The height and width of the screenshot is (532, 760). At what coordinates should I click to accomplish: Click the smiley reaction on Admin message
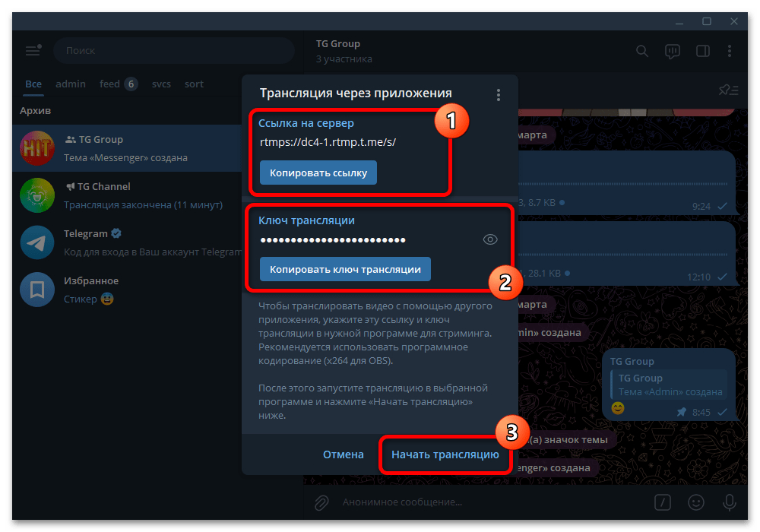617,408
